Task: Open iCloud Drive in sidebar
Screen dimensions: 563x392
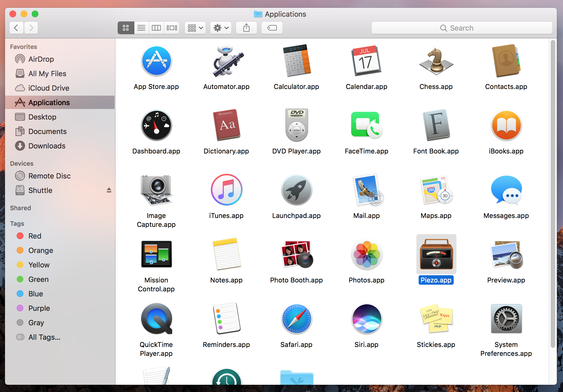Action: click(60, 88)
